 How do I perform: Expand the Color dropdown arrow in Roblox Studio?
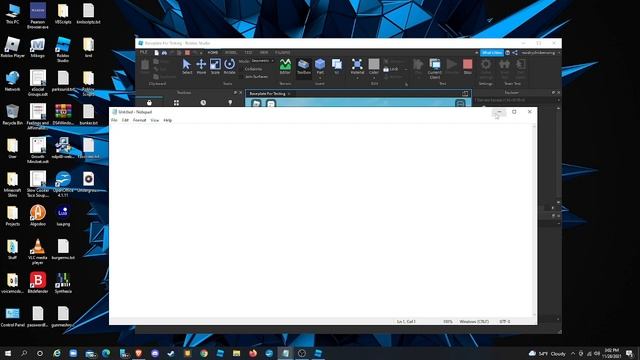[x=374, y=78]
